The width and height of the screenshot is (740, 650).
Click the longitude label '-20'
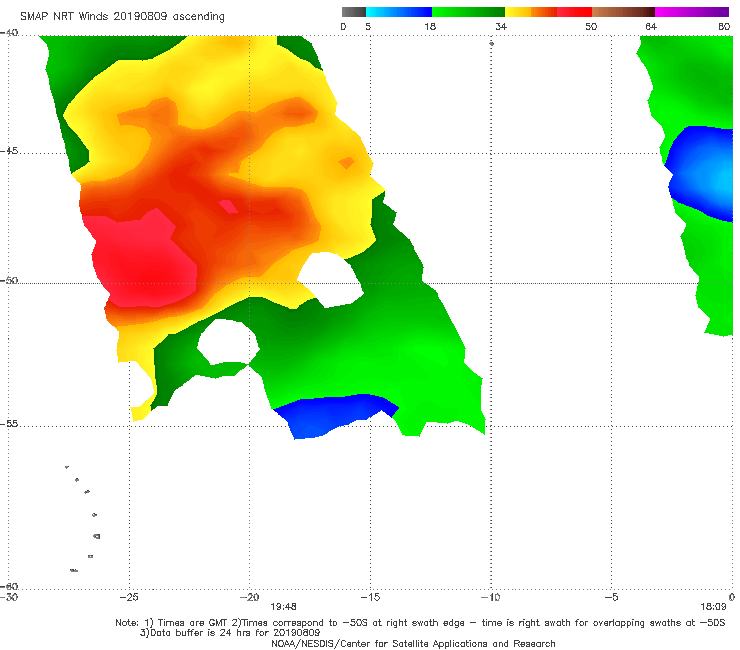249,597
